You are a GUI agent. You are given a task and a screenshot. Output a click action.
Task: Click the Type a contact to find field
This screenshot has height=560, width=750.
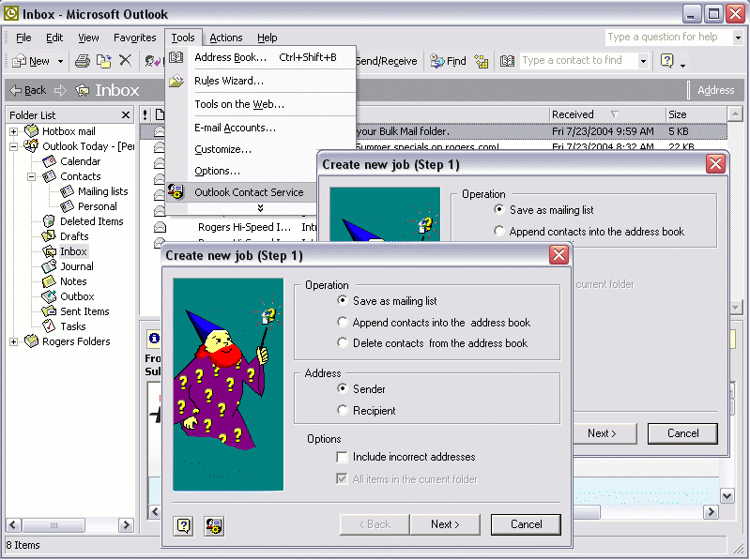(x=579, y=61)
